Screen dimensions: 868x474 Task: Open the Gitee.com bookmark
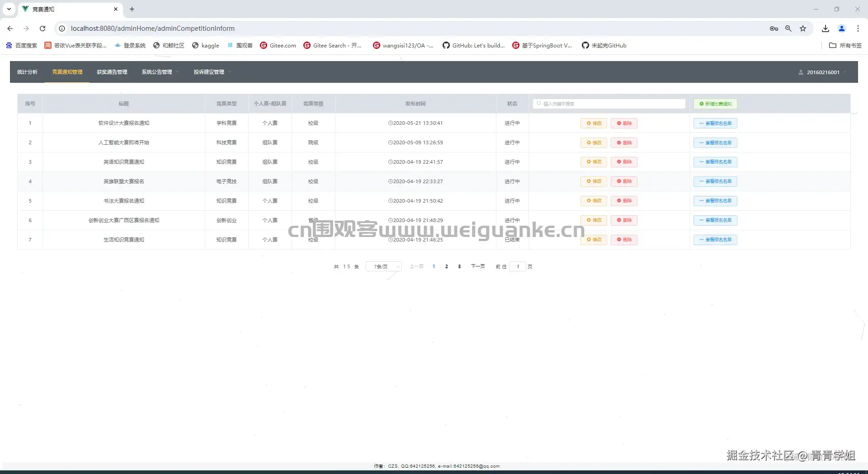278,45
